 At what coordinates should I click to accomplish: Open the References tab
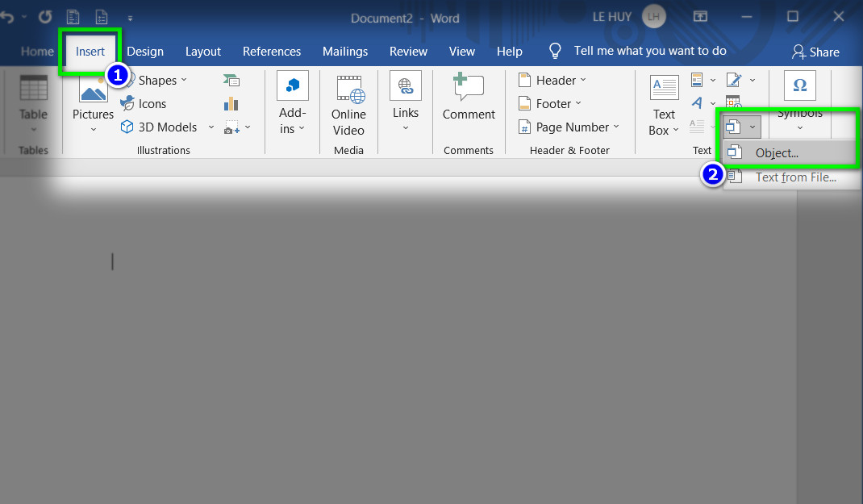tap(272, 51)
